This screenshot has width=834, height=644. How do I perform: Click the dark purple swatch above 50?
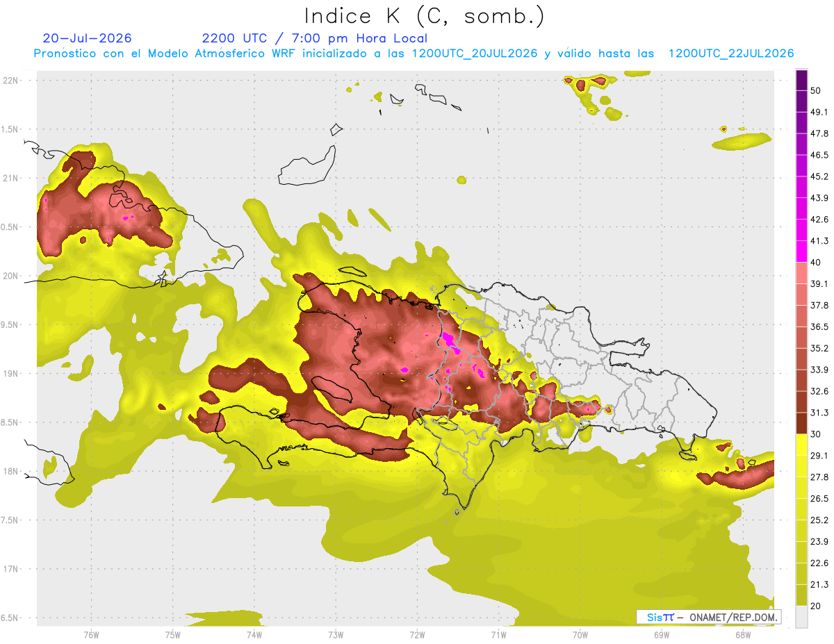pyautogui.click(x=801, y=80)
